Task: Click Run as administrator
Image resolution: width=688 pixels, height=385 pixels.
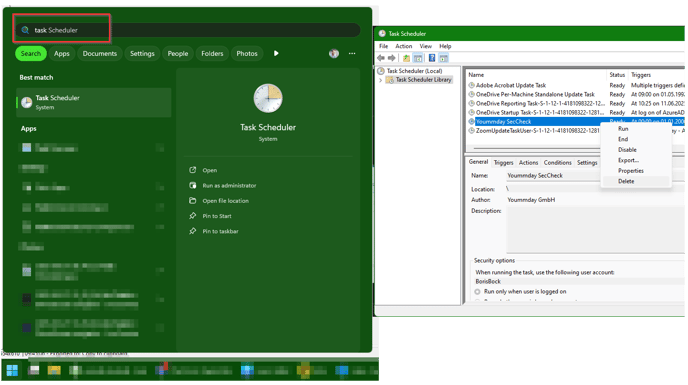Action: click(x=229, y=186)
